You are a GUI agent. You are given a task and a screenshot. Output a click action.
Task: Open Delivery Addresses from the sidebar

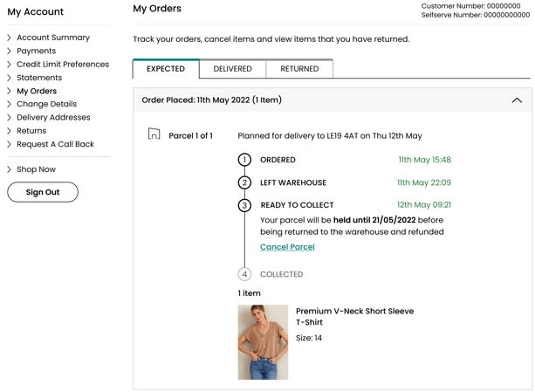click(53, 117)
